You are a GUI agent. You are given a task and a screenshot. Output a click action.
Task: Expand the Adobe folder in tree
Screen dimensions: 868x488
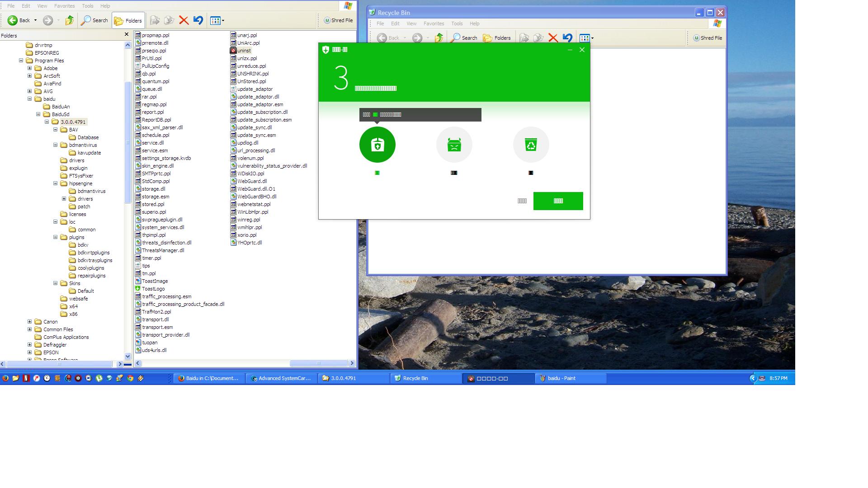(x=30, y=68)
